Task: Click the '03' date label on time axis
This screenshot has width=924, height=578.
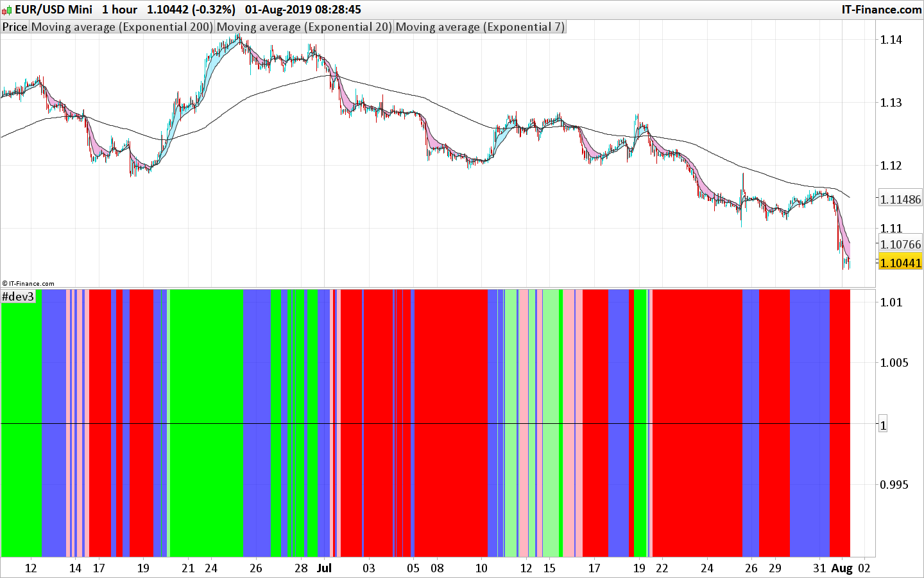Action: click(x=369, y=568)
